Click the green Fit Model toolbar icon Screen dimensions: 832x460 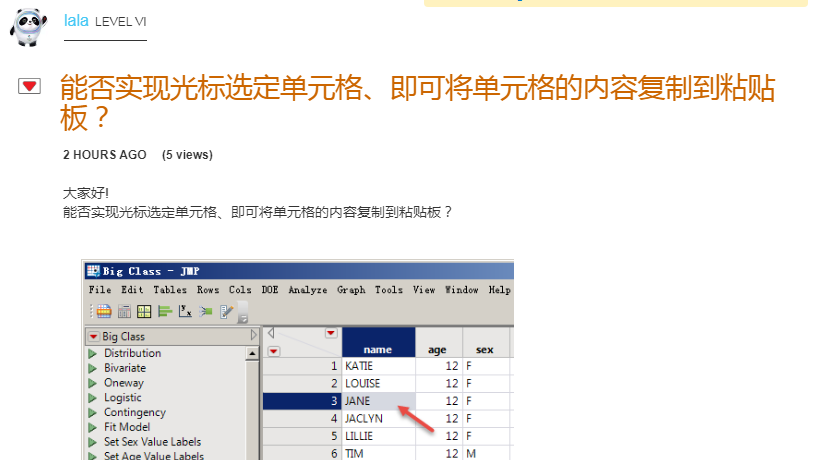pos(205,311)
